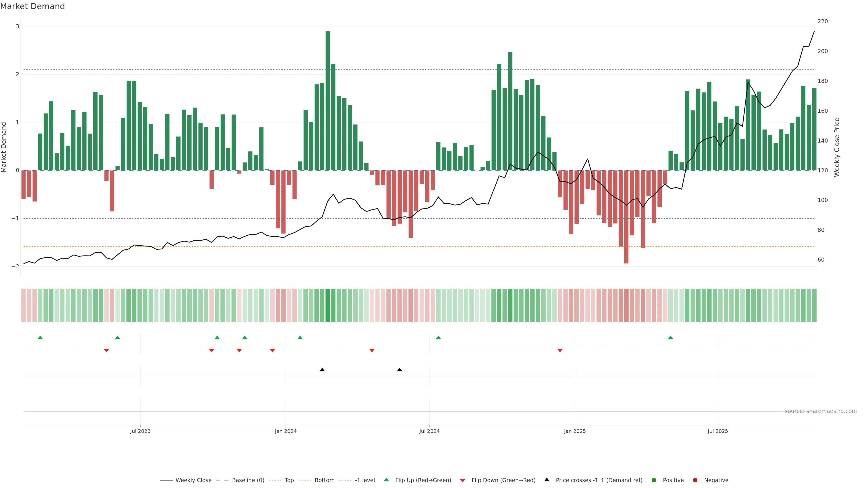Click the rightmost red flip-down triangle marker
The width and height of the screenshot is (868, 488).
(x=560, y=351)
